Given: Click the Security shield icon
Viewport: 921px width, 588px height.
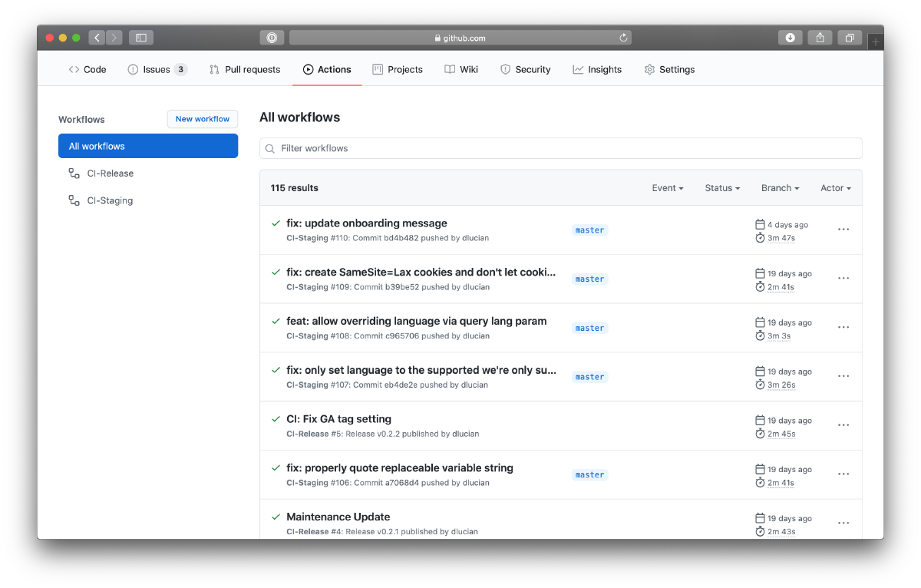Looking at the screenshot, I should point(505,69).
